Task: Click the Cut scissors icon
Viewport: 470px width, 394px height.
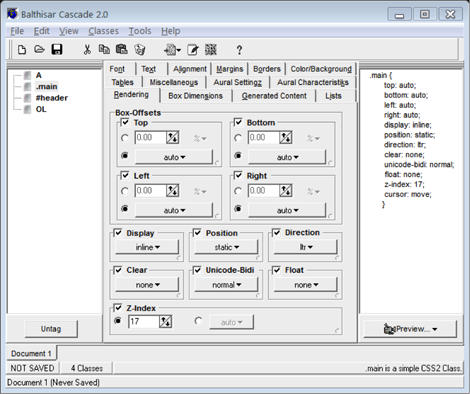Action: click(87, 50)
